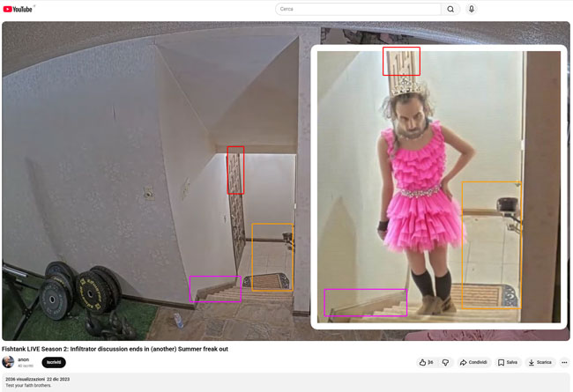573x392 pixels.
Task: Save video to playlist with Salva
Action: pos(508,362)
